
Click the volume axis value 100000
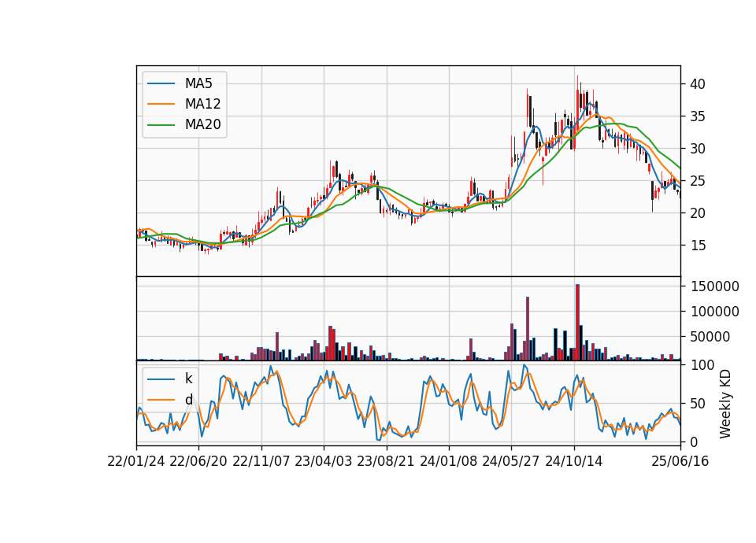click(715, 312)
